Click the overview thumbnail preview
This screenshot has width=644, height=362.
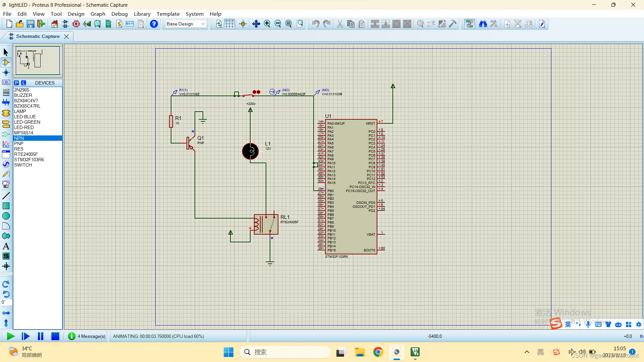click(x=38, y=60)
